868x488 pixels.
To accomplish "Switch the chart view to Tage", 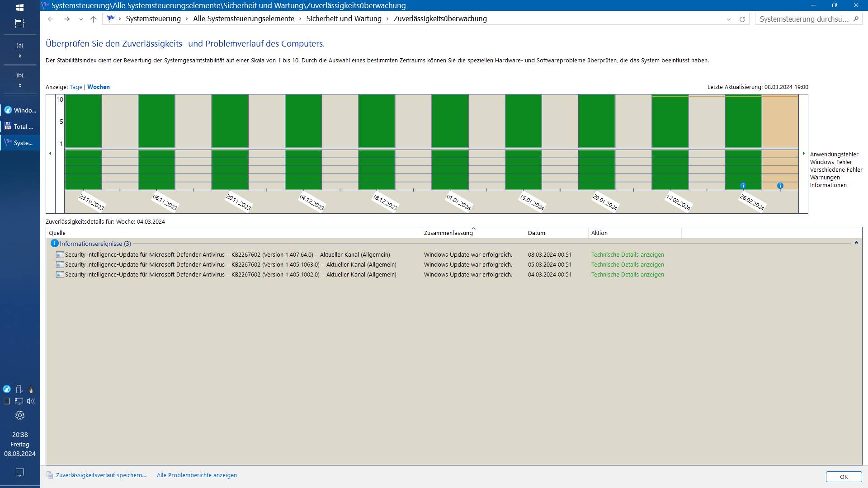I will point(75,87).
